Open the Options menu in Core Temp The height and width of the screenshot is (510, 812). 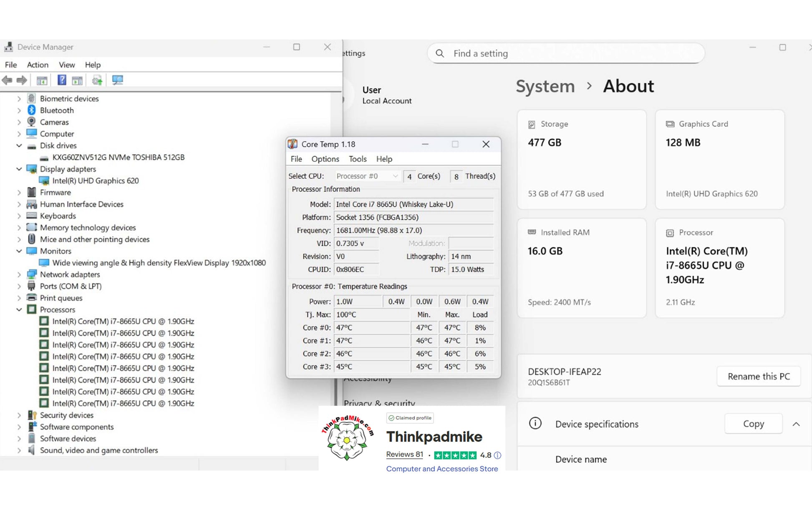(325, 159)
